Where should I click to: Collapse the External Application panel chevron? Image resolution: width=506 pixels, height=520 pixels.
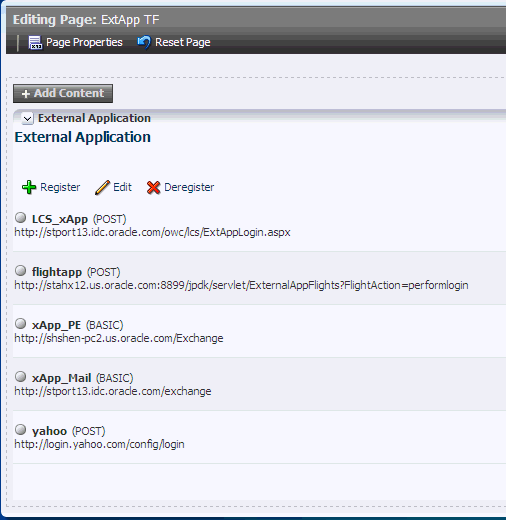point(27,118)
